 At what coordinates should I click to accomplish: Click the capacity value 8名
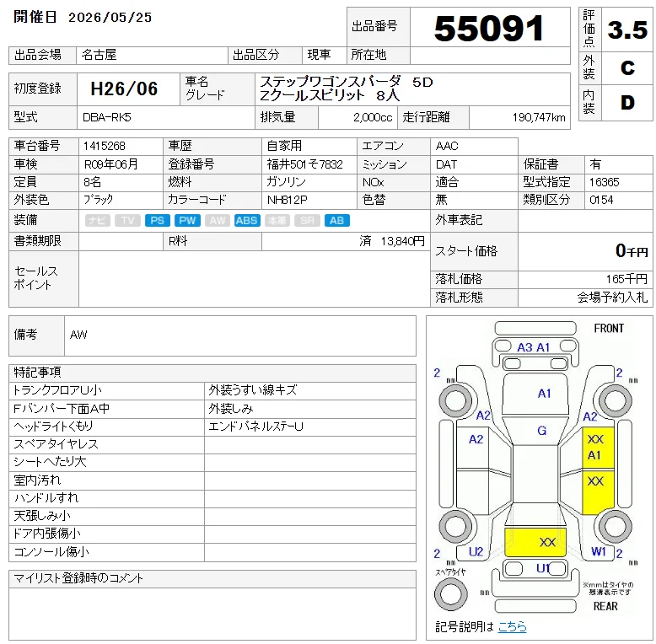coord(92,182)
